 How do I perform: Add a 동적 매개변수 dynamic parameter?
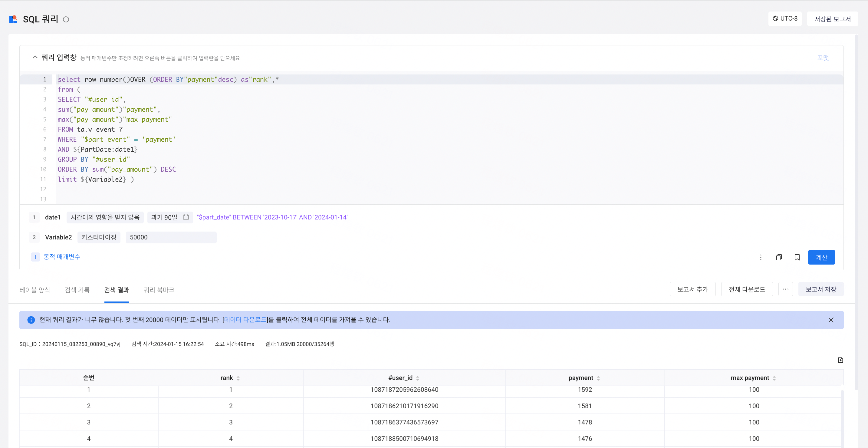(x=62, y=257)
